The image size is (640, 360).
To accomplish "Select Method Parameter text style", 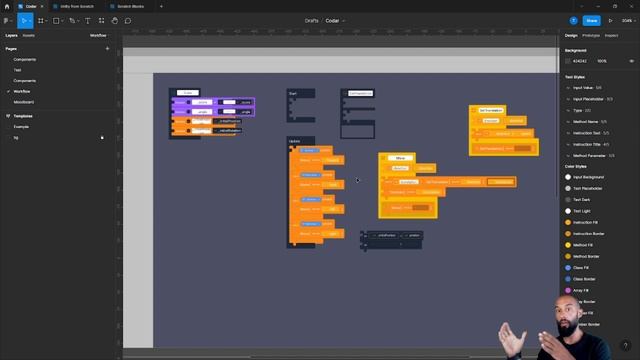I will (x=594, y=156).
